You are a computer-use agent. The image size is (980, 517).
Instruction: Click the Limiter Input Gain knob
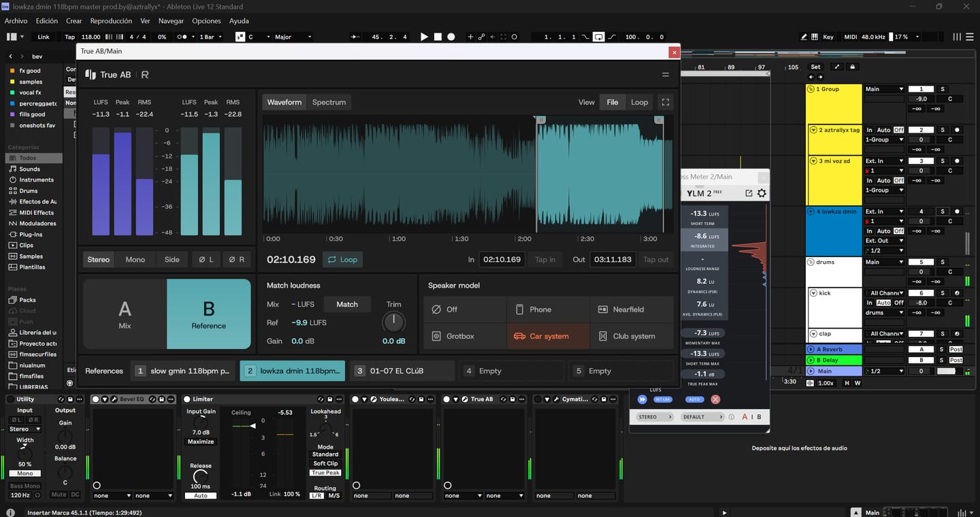tap(201, 422)
